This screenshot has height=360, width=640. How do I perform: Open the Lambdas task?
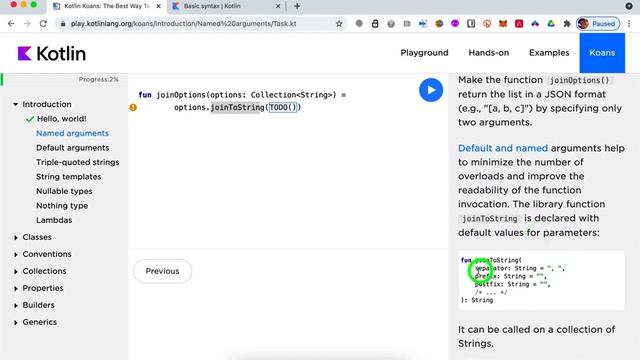[x=54, y=220]
